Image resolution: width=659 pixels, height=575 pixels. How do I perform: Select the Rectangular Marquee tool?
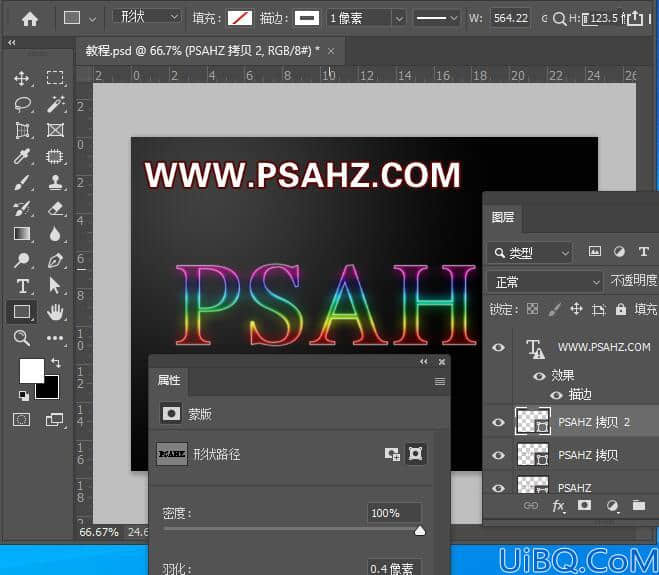55,78
